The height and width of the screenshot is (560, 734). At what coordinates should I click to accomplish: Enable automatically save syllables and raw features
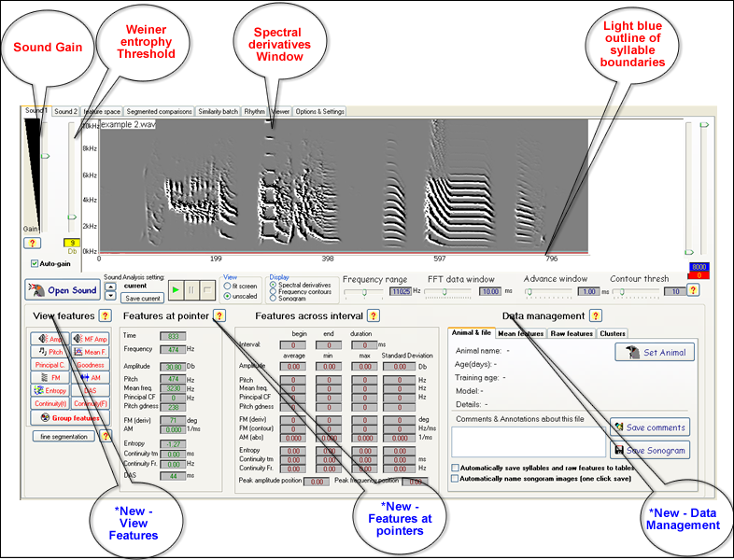point(455,468)
